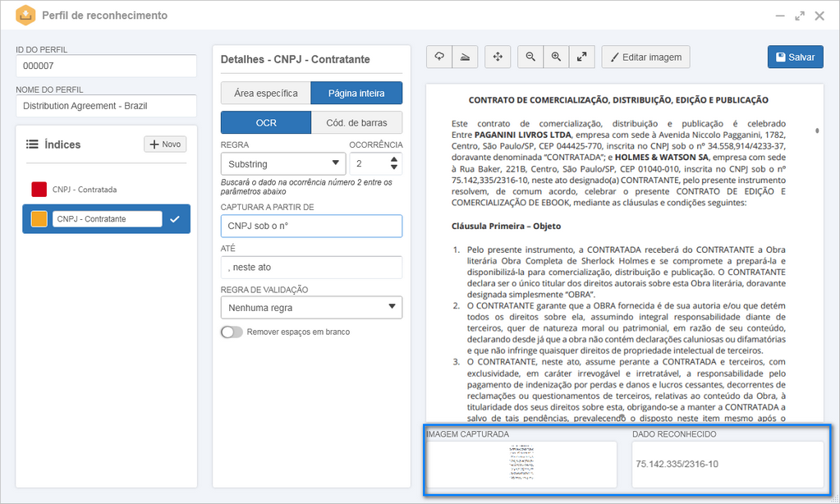This screenshot has height=504, width=840.
Task: Select the Página inteira tab
Action: tap(356, 94)
